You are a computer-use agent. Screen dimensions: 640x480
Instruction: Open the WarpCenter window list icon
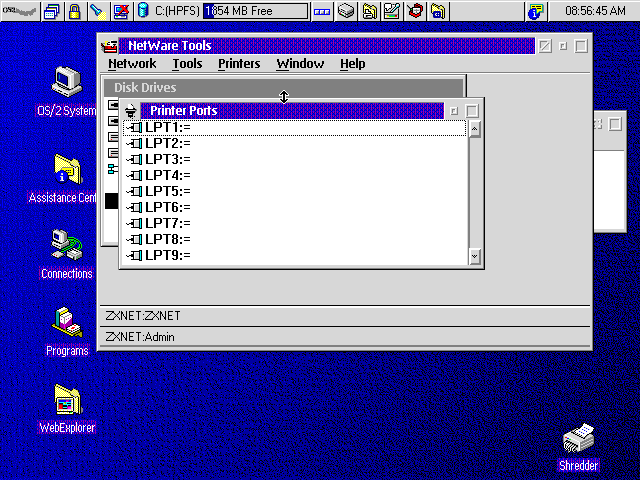click(52, 11)
